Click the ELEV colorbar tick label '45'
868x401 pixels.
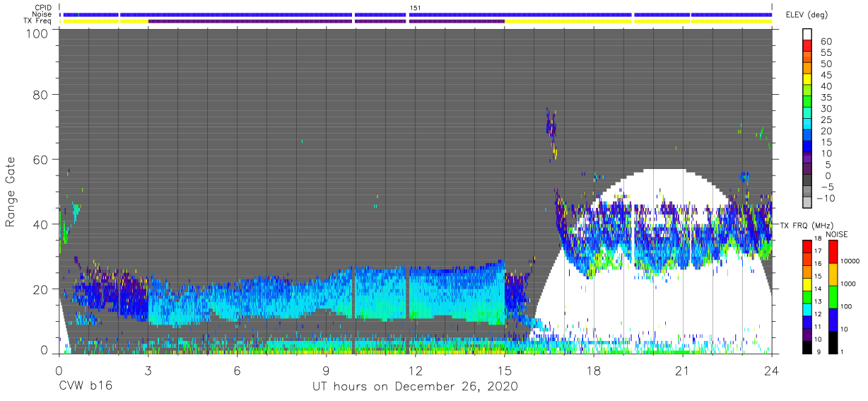pos(826,76)
